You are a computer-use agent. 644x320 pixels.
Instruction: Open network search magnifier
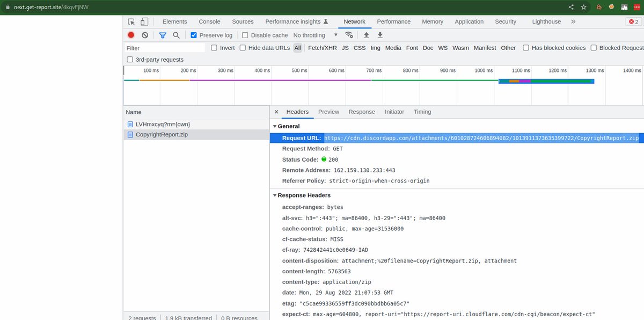(x=176, y=35)
